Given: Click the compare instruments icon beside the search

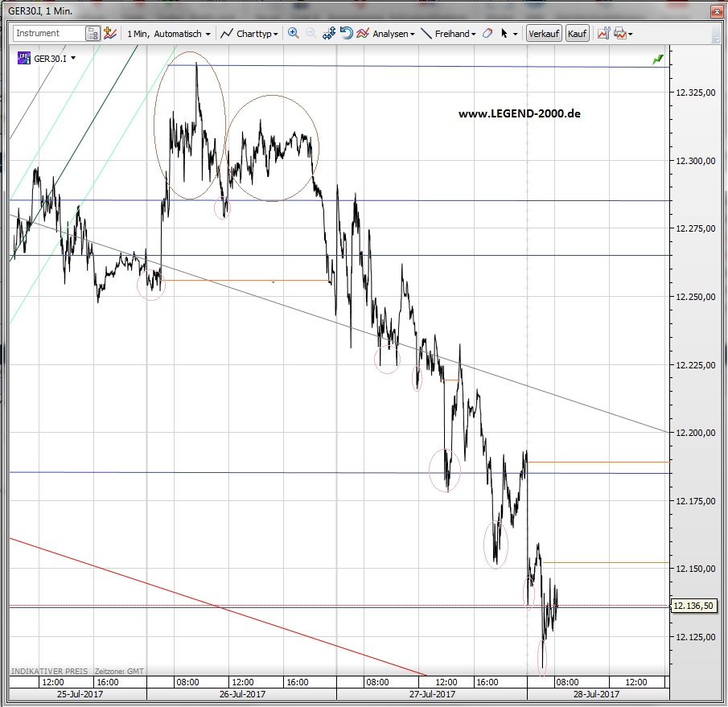Looking at the screenshot, I should 110,34.
